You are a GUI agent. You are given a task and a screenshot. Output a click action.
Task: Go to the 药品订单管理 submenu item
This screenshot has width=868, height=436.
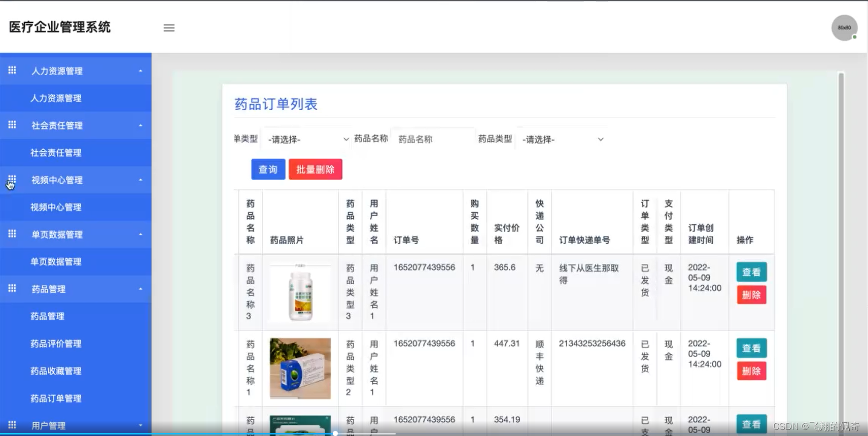(76, 398)
